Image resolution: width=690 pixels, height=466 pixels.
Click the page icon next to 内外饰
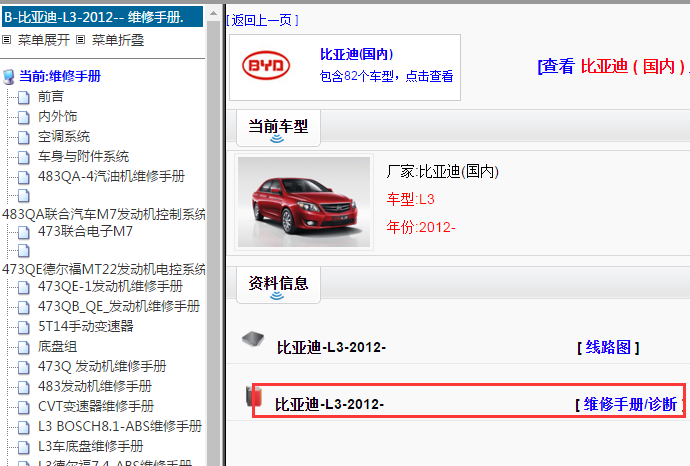(x=24, y=117)
